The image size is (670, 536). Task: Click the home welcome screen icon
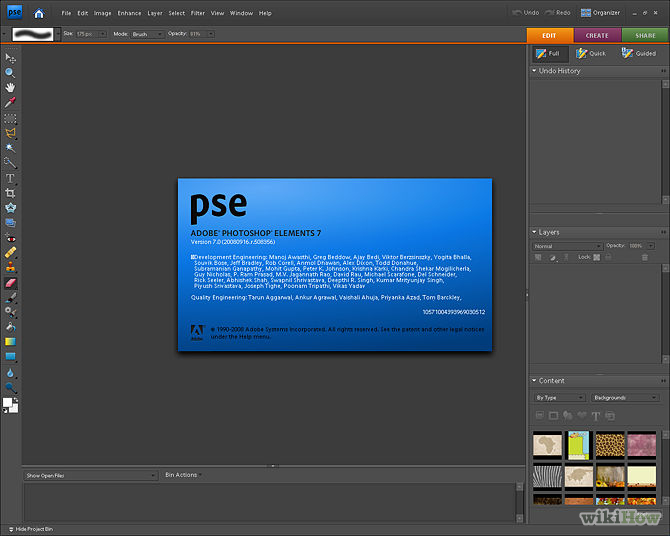[39, 13]
